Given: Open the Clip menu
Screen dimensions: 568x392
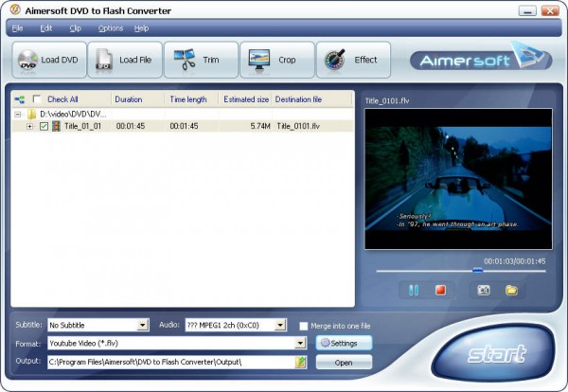Looking at the screenshot, I should click(75, 28).
